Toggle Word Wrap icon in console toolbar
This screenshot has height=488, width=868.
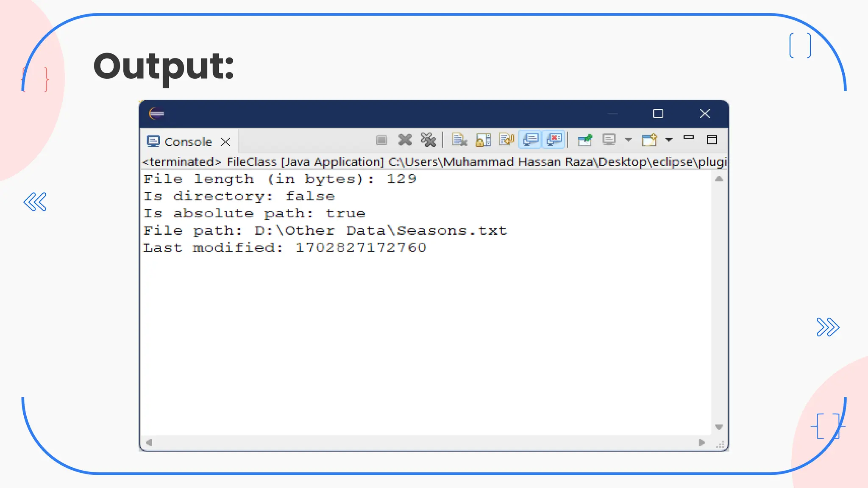[506, 140]
